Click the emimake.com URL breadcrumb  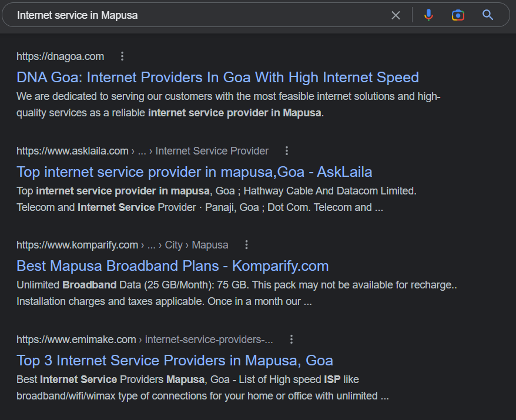(76, 340)
